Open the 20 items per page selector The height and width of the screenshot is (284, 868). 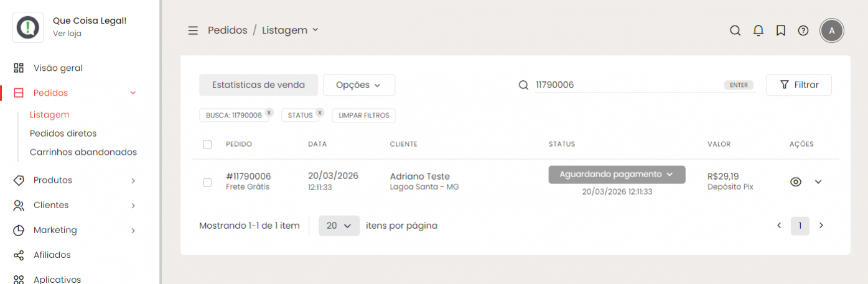click(339, 226)
